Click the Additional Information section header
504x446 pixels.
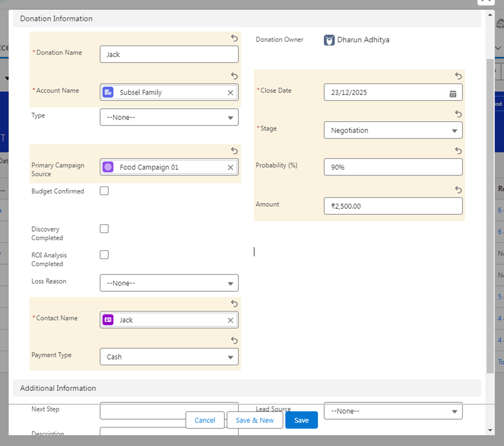pos(247,388)
